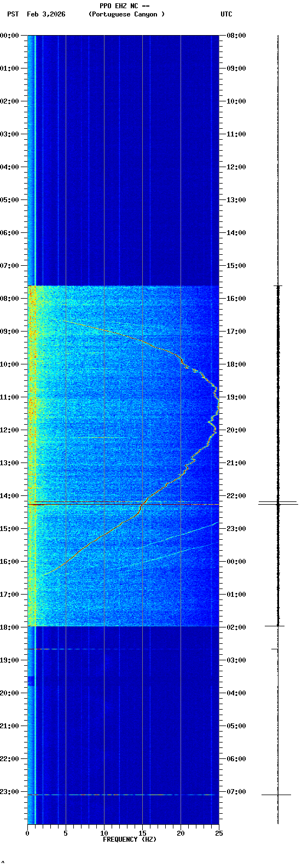The image size is (302, 868).
Task: Click the UTC '19:00' time label
Action: point(236,397)
